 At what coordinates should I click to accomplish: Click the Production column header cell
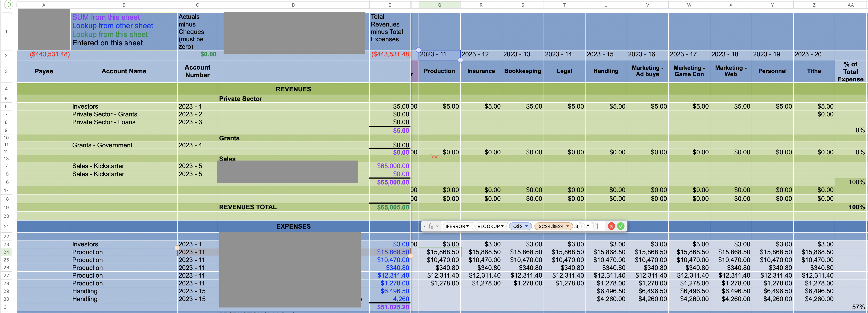439,71
